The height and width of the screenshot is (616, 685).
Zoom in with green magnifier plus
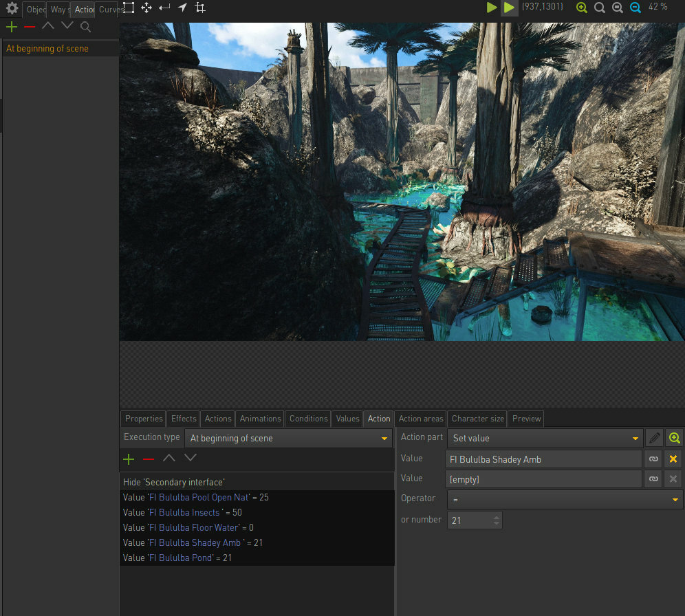point(581,8)
